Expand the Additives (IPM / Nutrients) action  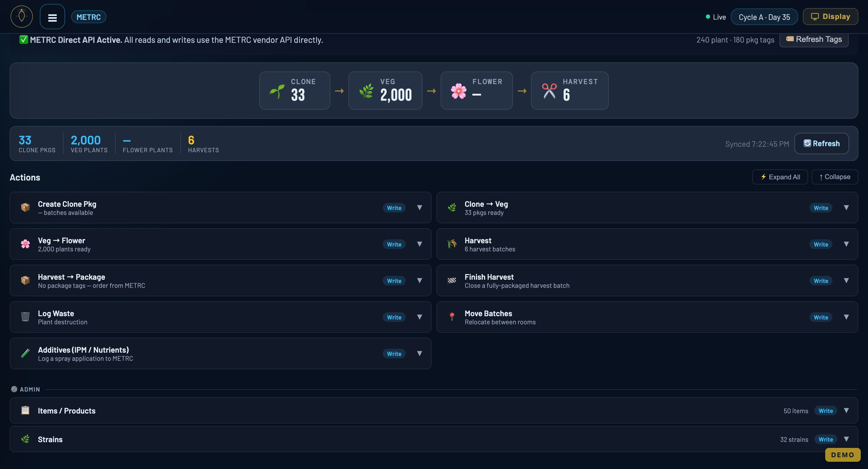(420, 353)
